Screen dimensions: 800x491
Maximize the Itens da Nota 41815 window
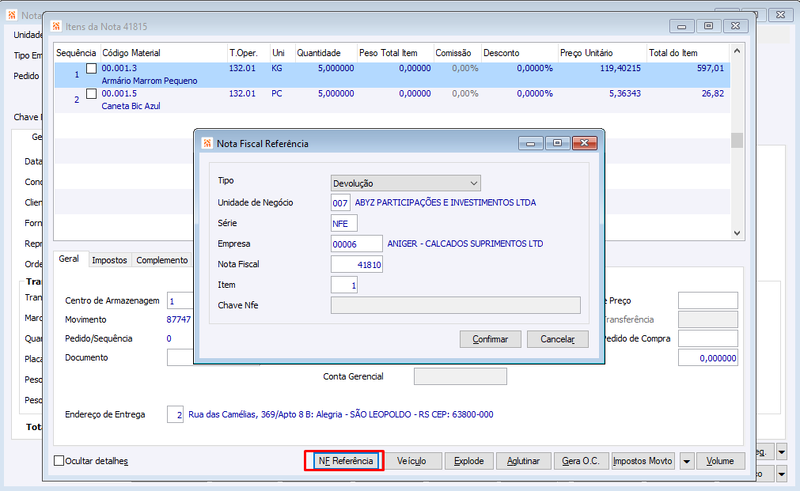[x=708, y=26]
